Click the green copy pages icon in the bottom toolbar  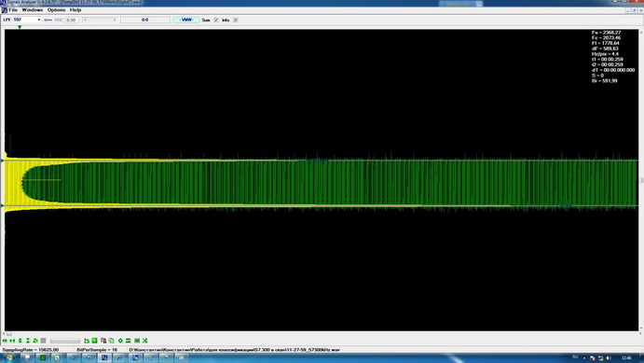[x=111, y=341]
